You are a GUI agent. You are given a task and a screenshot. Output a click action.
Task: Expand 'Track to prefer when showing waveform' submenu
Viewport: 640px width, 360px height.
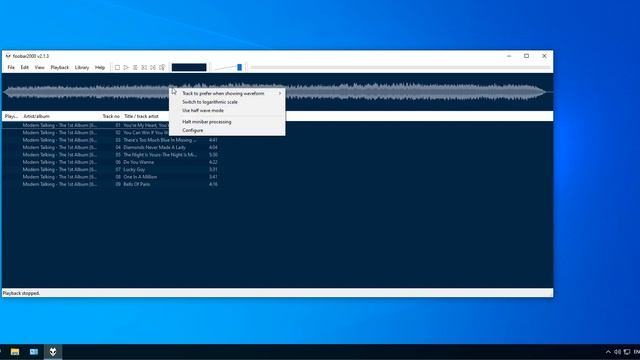pos(227,93)
